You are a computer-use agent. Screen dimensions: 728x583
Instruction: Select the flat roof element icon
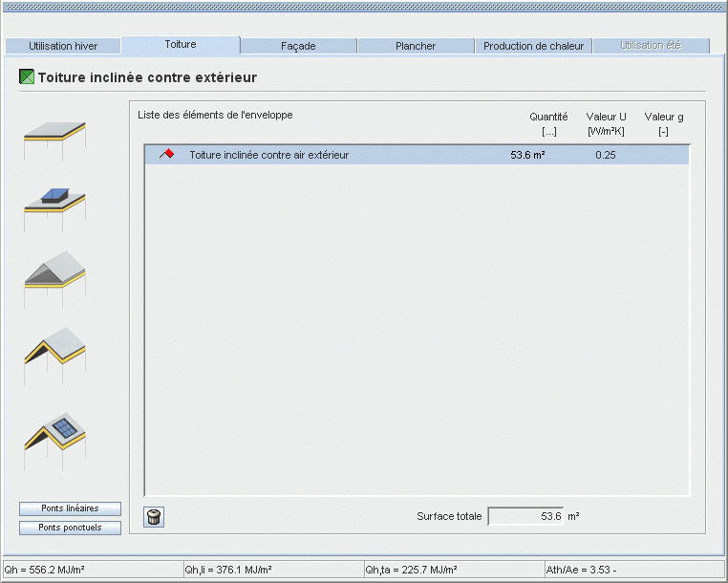54,140
